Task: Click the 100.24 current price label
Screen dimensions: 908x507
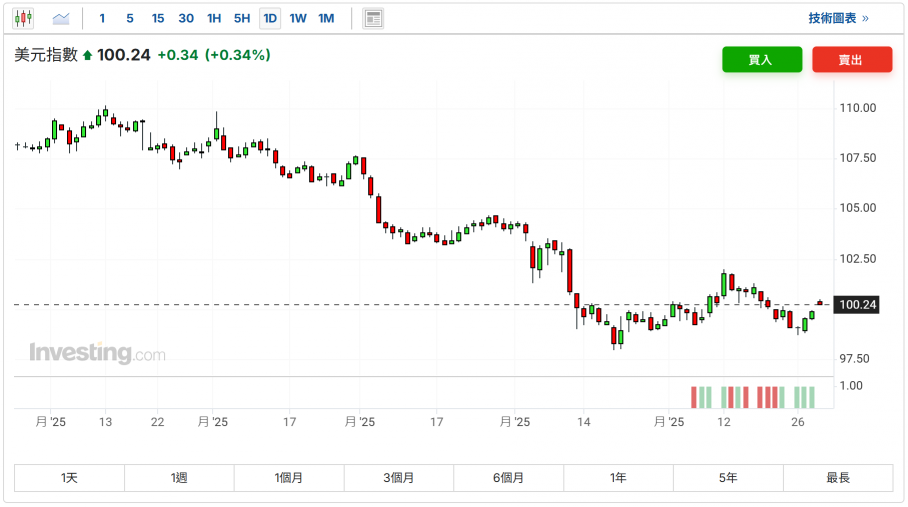Action: [857, 305]
